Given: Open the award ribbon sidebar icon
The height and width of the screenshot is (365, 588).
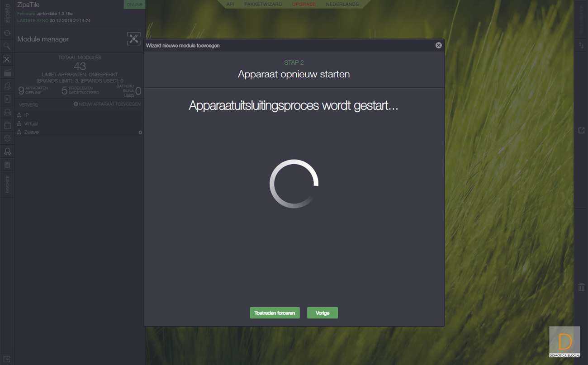Looking at the screenshot, I should tap(7, 152).
